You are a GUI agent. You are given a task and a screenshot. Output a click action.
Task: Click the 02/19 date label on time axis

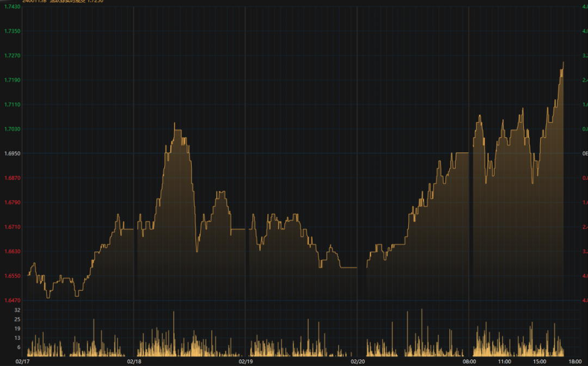pos(246,362)
